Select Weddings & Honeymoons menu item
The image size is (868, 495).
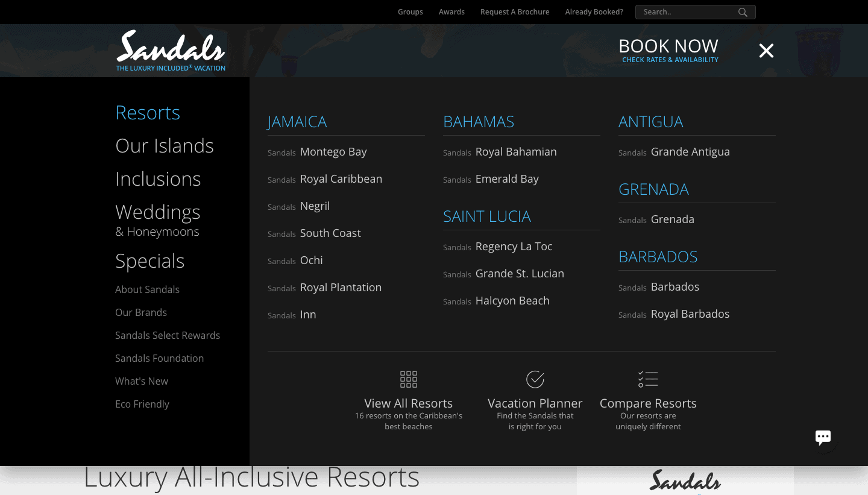(x=158, y=220)
